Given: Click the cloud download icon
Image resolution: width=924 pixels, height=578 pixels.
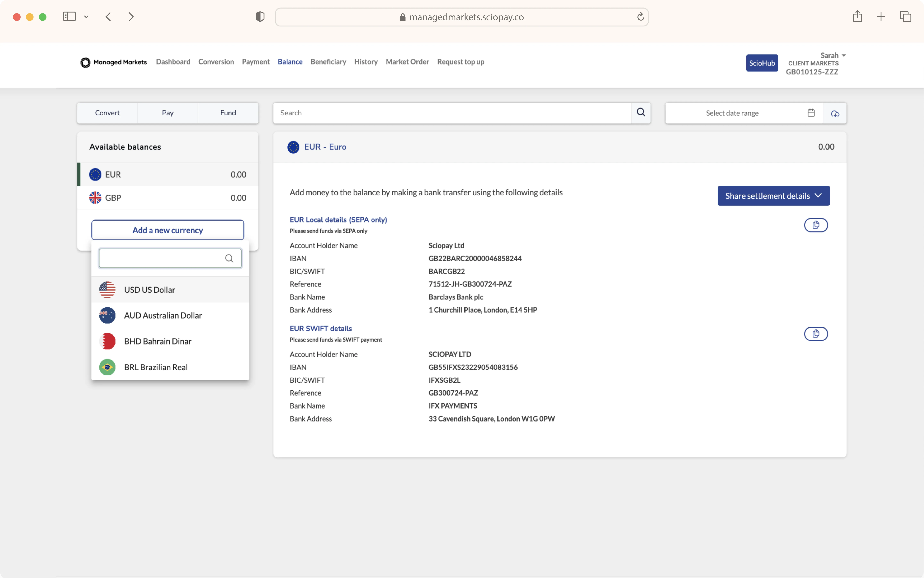Looking at the screenshot, I should click(x=835, y=114).
